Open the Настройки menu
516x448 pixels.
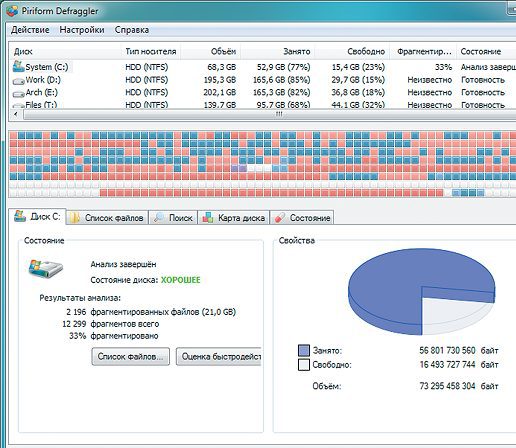82,30
